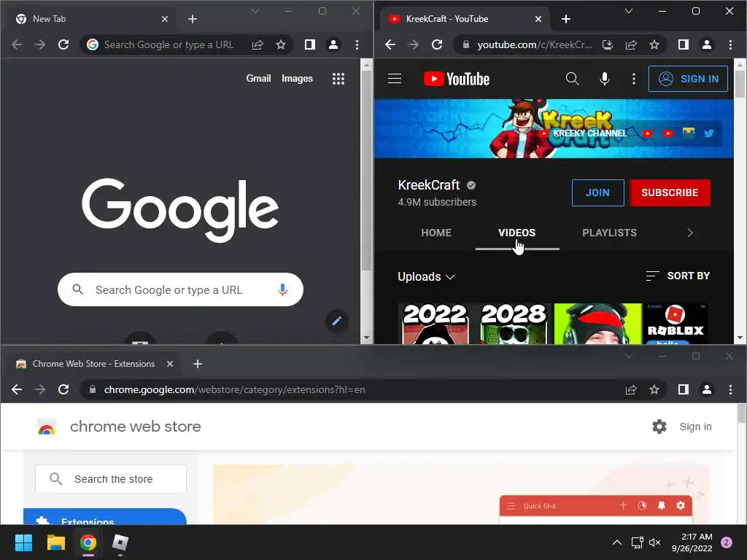Switch to the KreekCraft HOME tab

[x=436, y=233]
